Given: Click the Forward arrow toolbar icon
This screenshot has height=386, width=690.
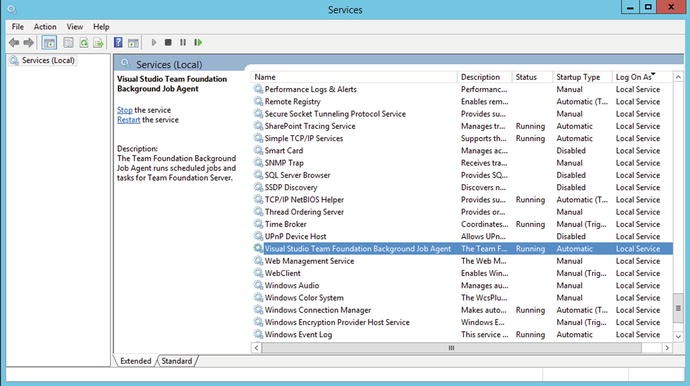Looking at the screenshot, I should 29,43.
